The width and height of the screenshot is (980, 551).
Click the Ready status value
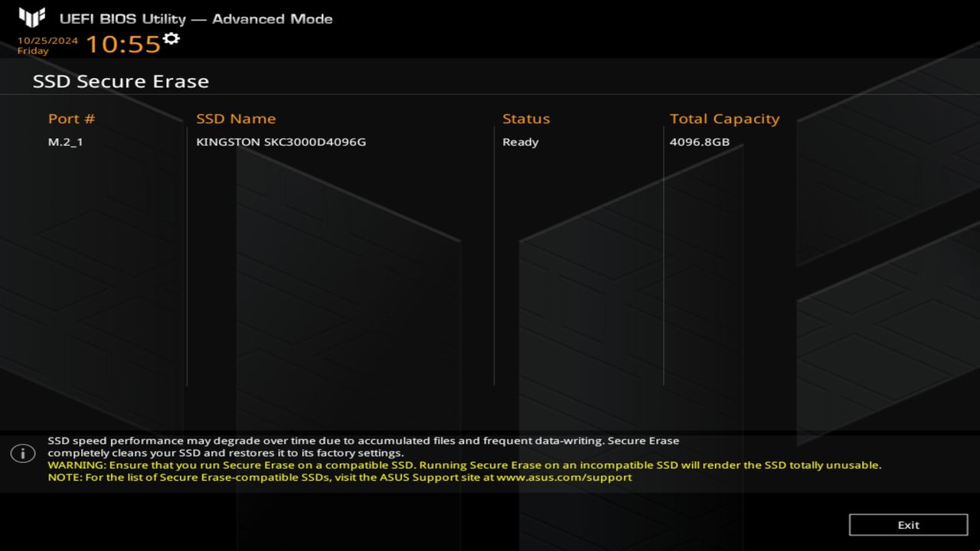[x=521, y=142]
